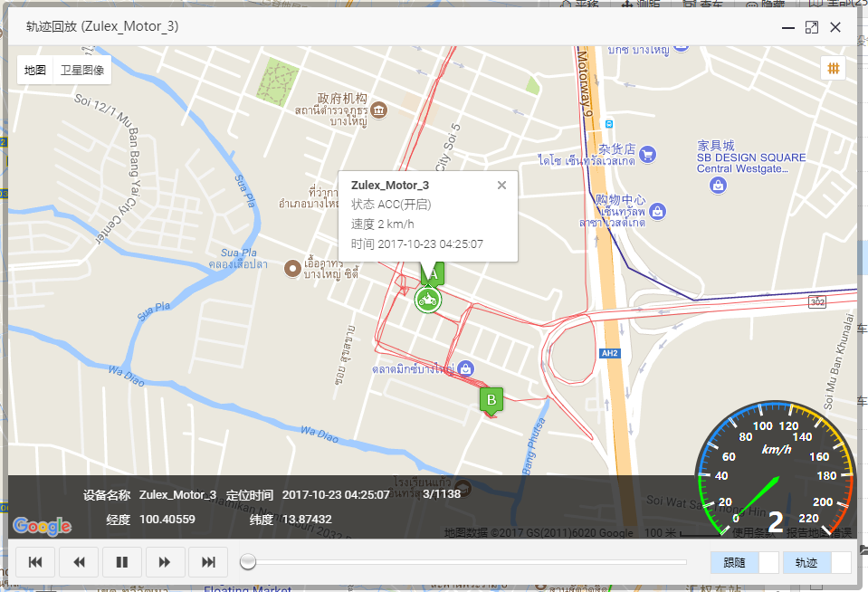Pause the track playback

(122, 562)
